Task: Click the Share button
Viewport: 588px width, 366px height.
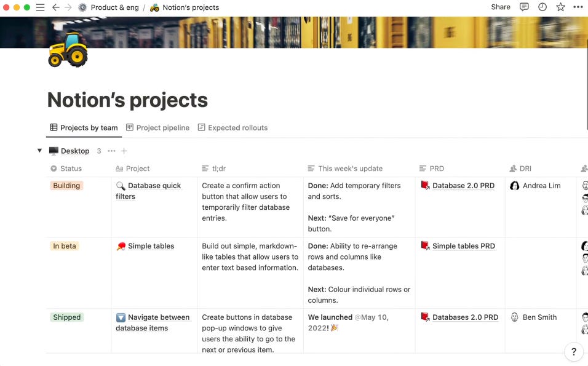Action: point(501,7)
